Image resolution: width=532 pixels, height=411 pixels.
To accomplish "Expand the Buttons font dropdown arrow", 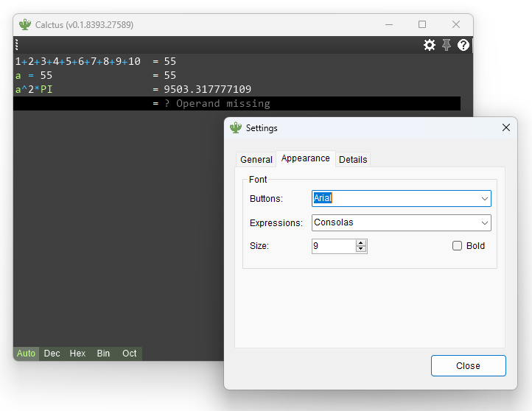I will tap(485, 199).
